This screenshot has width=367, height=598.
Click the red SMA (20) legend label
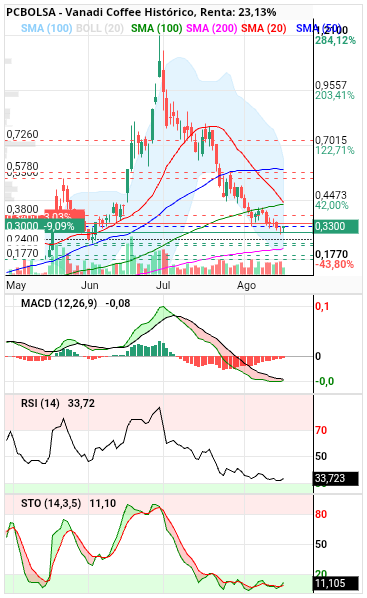tap(264, 28)
